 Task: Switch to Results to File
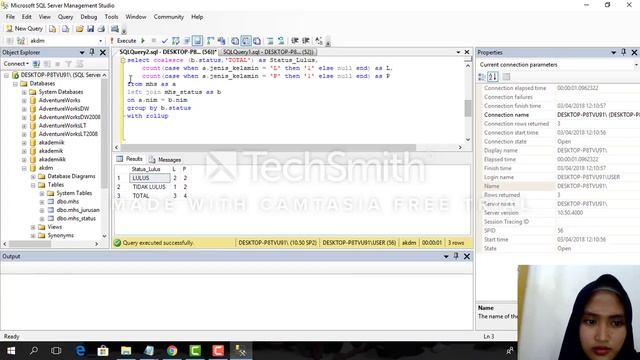point(257,41)
